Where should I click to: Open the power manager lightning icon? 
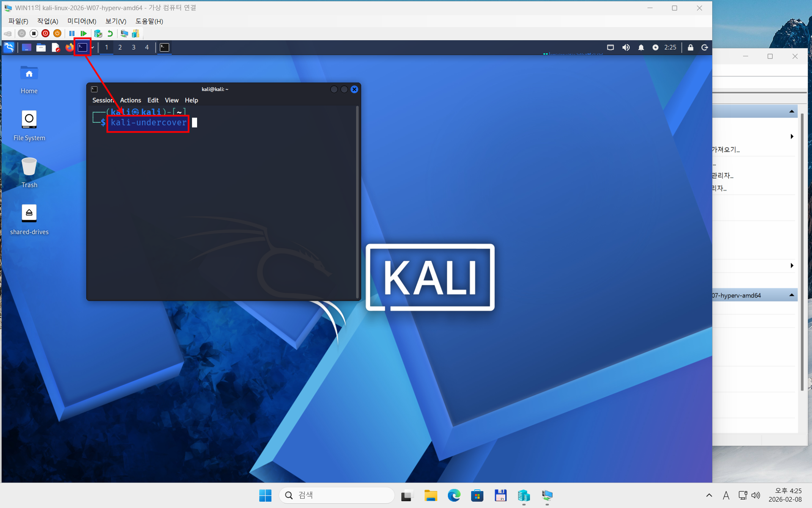pyautogui.click(x=656, y=47)
